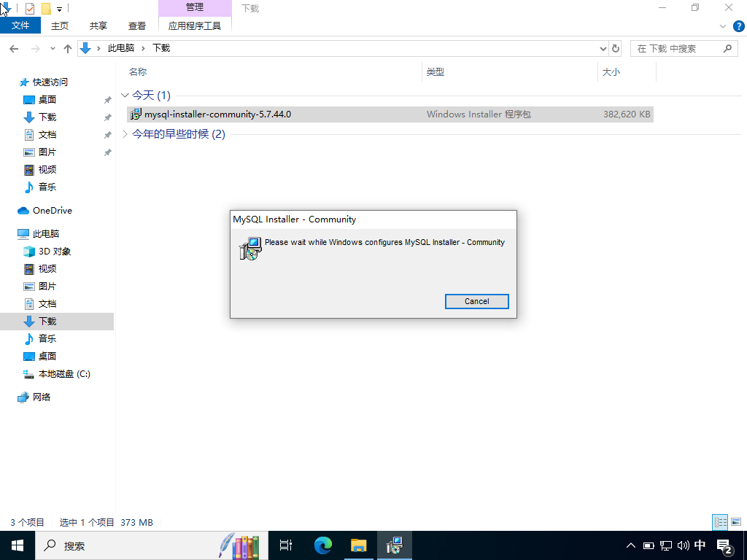
Task: Open 本地磁盘 (C:) drive
Action: tap(64, 374)
